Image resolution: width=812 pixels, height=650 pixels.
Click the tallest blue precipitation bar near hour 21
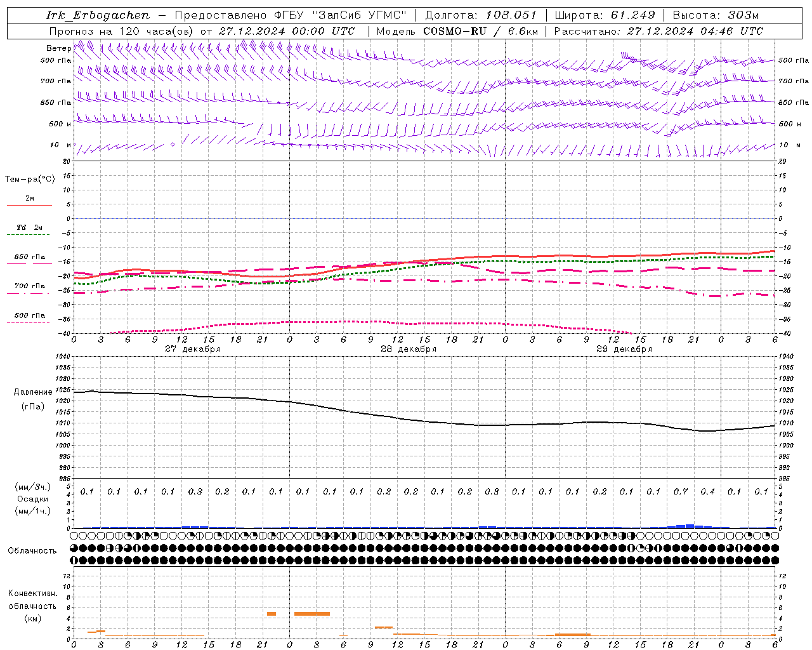point(690,526)
